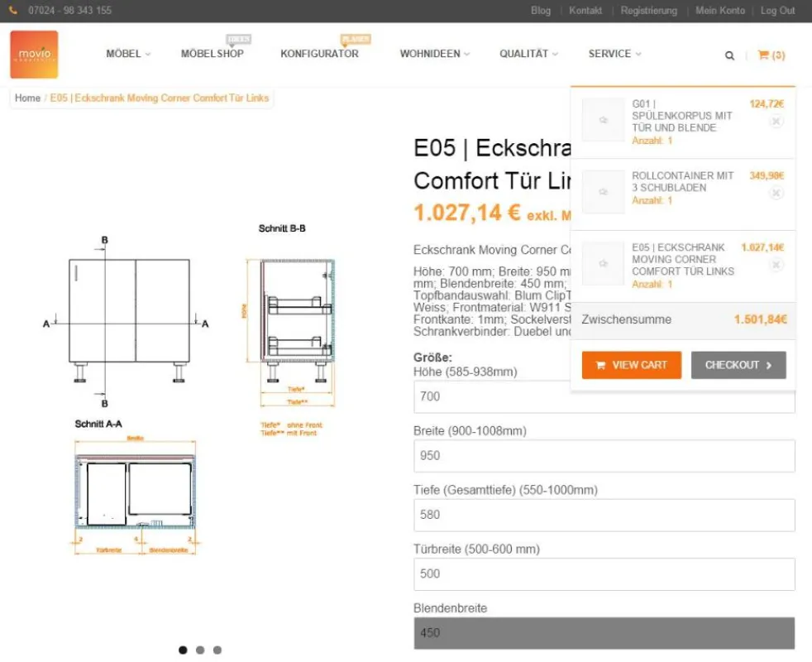This screenshot has width=812, height=662.
Task: Remove Rollcontainer mit 3 Schubladen from cart
Action: (x=776, y=193)
